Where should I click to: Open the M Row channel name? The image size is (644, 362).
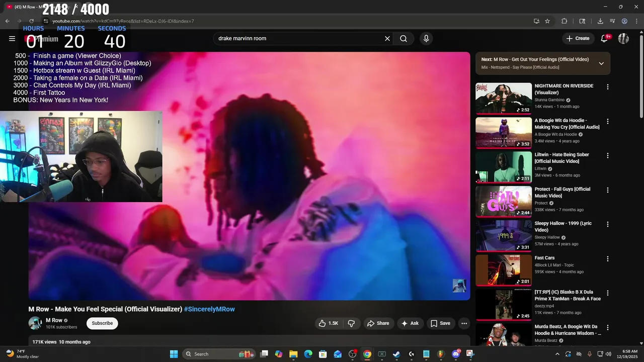pyautogui.click(x=54, y=320)
